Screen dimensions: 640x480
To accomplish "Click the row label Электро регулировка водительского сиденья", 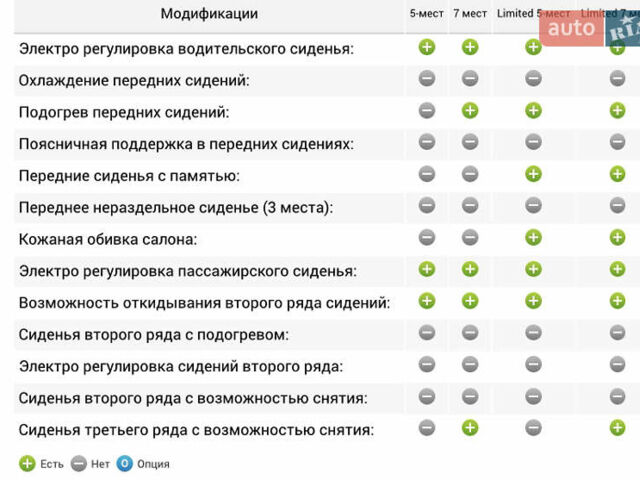I will click(x=186, y=49).
